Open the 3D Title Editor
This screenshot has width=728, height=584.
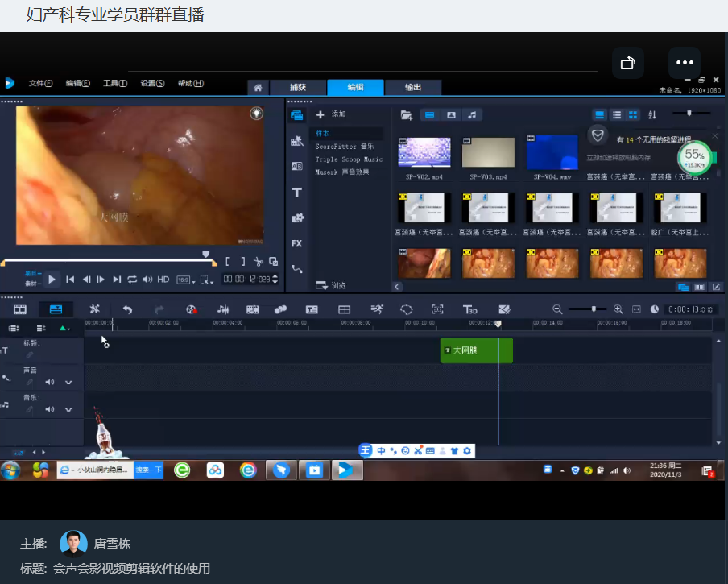pyautogui.click(x=469, y=309)
